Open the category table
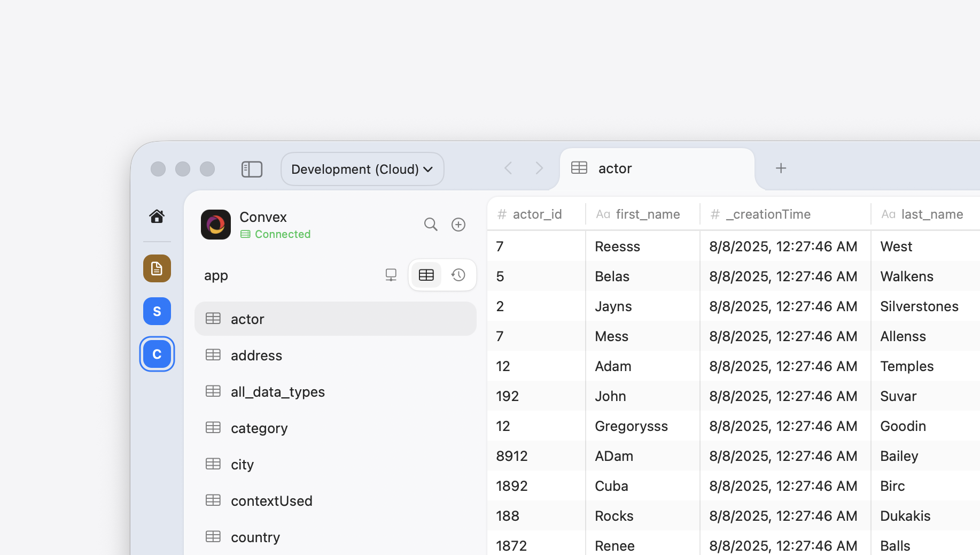Viewport: 980px width, 555px height. [x=336, y=428]
